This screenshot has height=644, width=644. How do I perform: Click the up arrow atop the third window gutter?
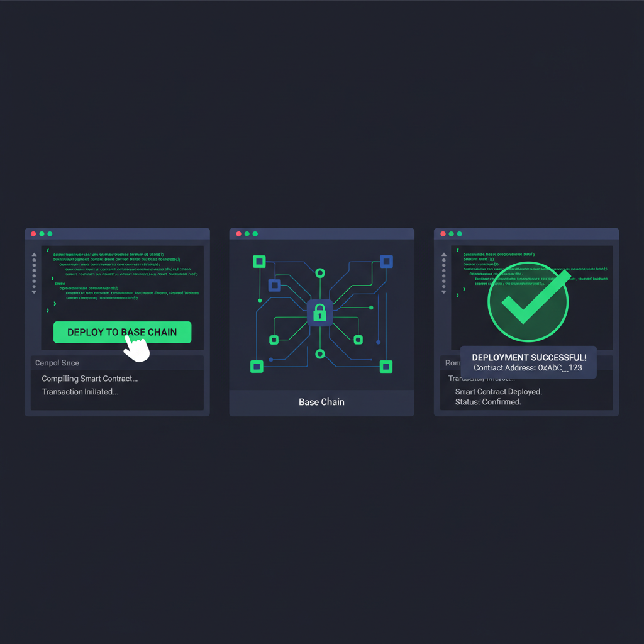tap(443, 255)
